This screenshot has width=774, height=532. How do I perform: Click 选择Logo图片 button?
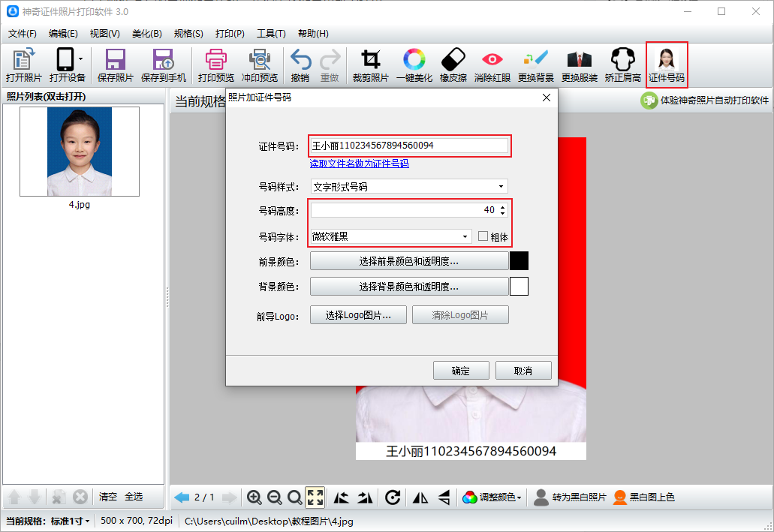pyautogui.click(x=358, y=315)
